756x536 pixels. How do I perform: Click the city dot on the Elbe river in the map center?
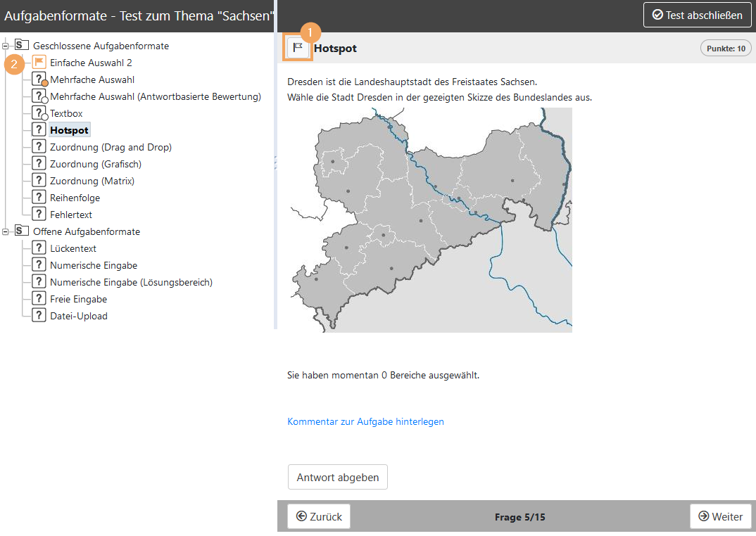tap(476, 212)
